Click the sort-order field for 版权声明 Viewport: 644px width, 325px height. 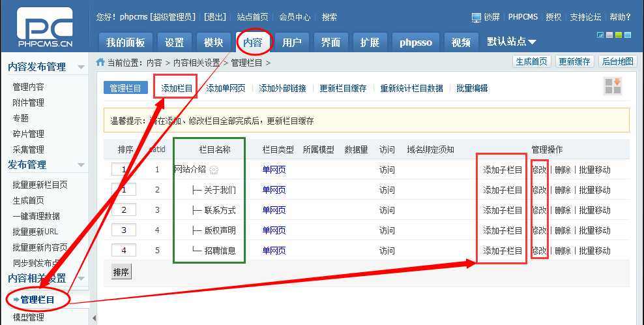124,230
